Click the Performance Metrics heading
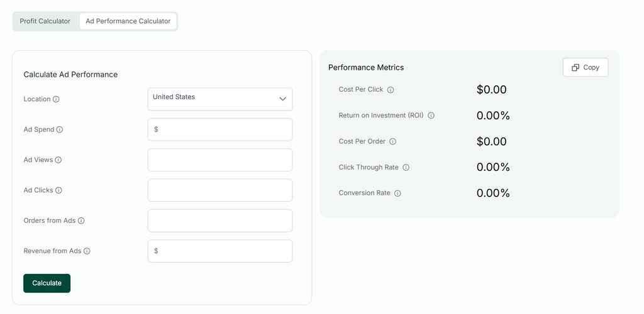The width and height of the screenshot is (644, 314). 366,68
